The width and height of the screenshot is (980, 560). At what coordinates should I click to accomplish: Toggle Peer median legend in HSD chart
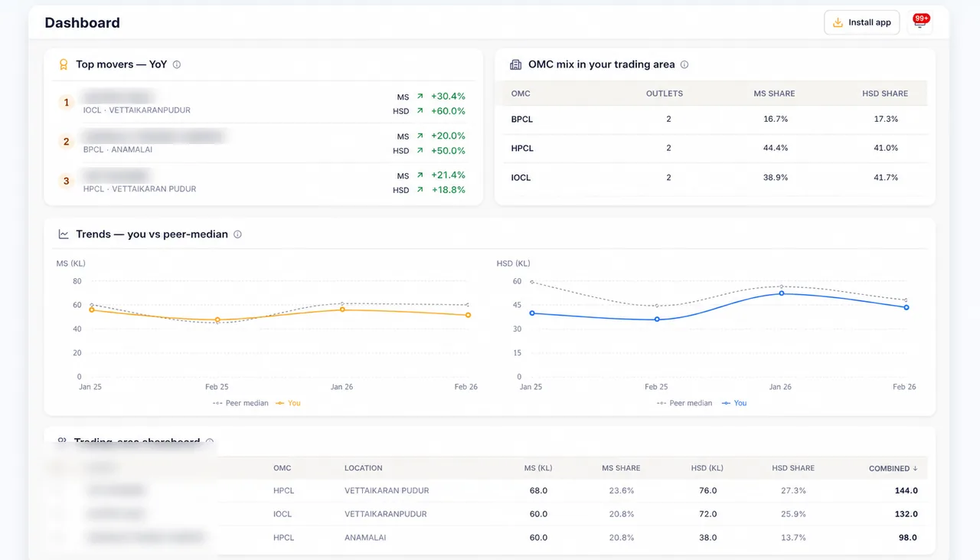click(684, 403)
